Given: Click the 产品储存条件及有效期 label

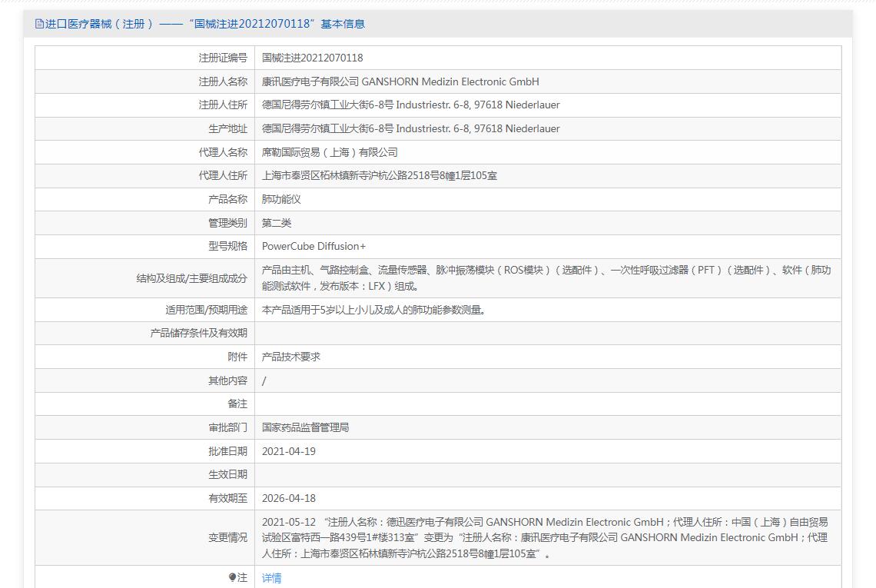Looking at the screenshot, I should [199, 333].
